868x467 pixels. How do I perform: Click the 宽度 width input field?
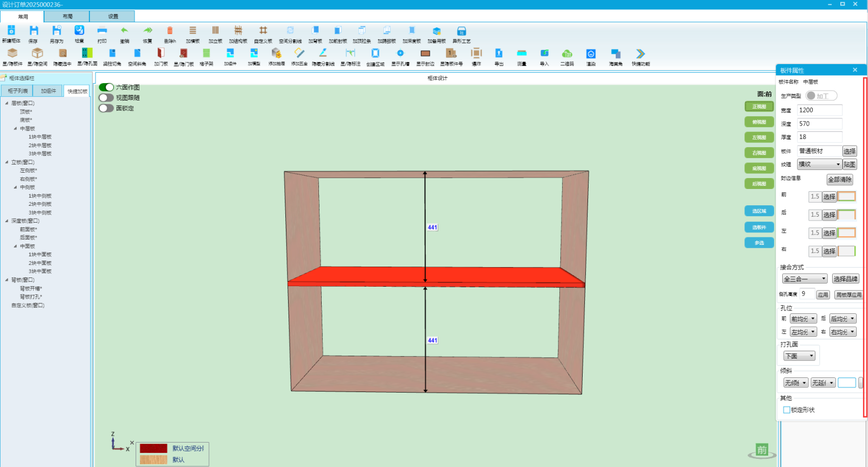click(819, 110)
